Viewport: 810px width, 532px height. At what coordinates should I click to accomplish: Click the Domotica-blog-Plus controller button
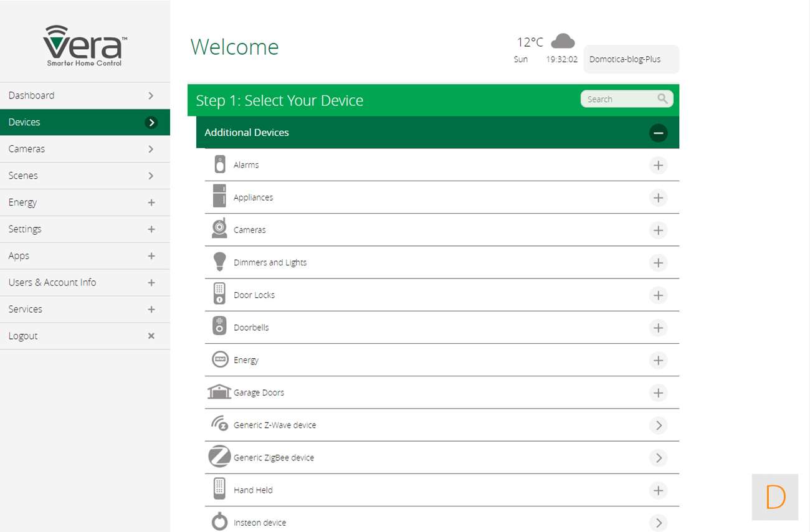631,59
